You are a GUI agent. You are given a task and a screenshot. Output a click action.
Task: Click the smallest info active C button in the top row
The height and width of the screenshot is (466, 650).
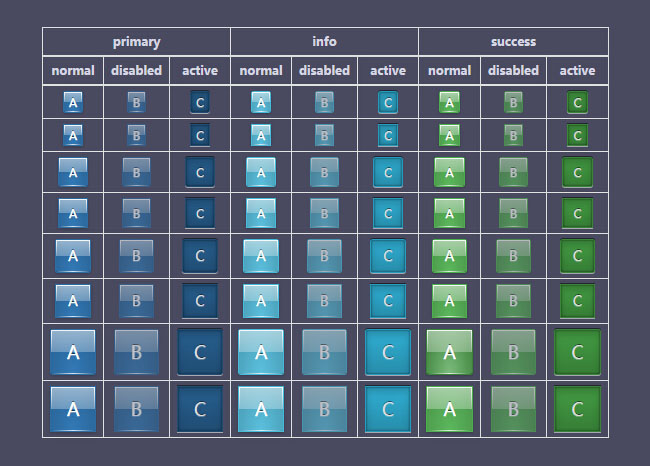[388, 102]
